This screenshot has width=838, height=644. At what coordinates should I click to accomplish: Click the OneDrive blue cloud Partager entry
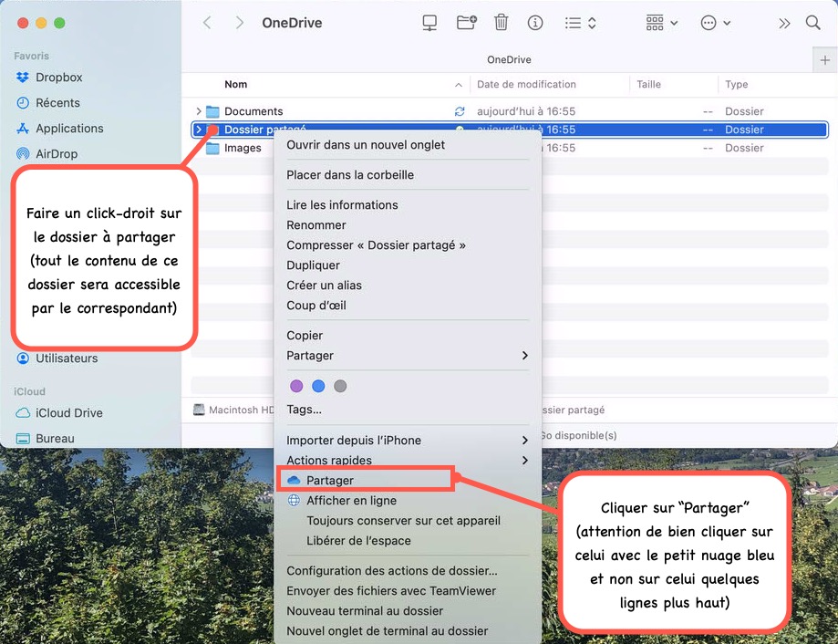(x=330, y=480)
